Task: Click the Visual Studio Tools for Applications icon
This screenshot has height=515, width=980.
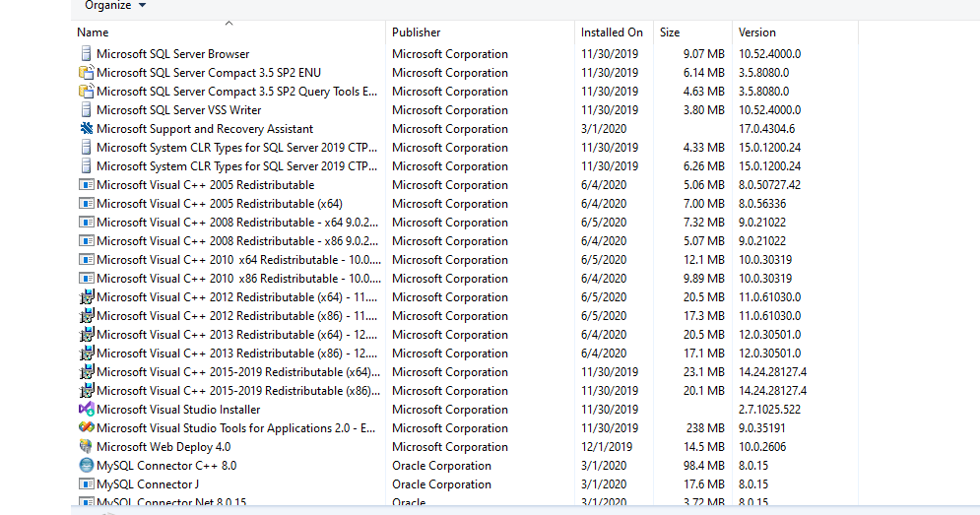Action: click(87, 428)
